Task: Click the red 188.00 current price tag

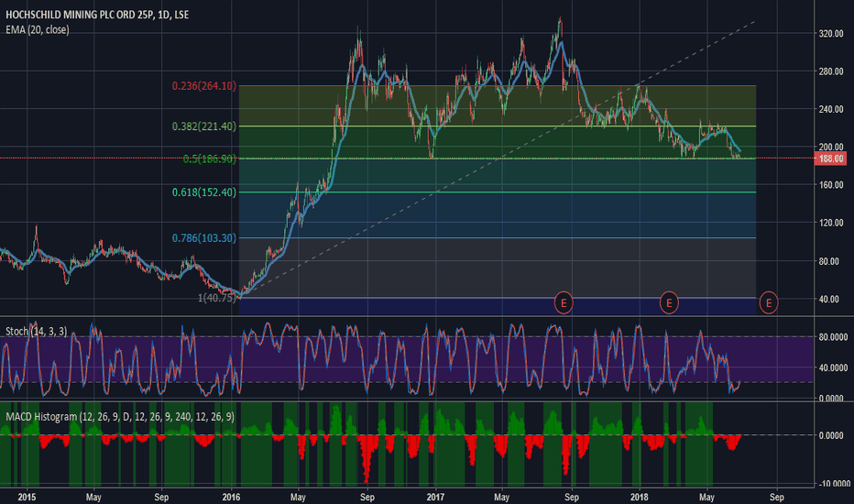Action: (x=830, y=159)
